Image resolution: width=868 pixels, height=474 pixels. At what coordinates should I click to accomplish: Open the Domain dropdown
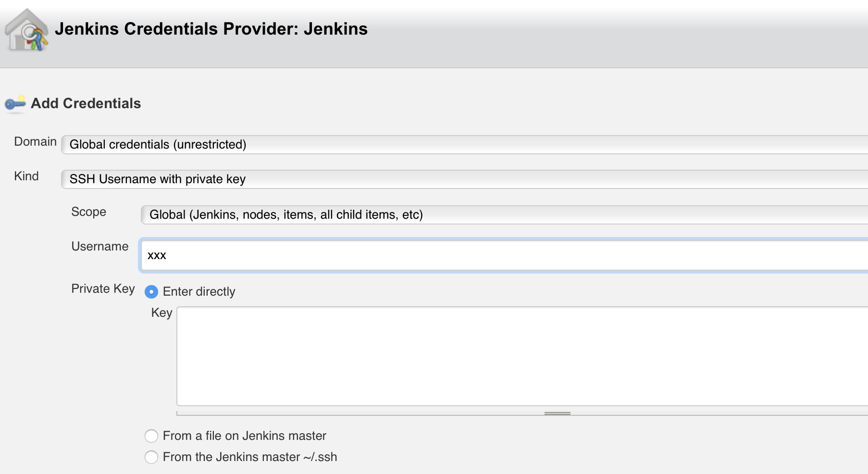point(464,144)
